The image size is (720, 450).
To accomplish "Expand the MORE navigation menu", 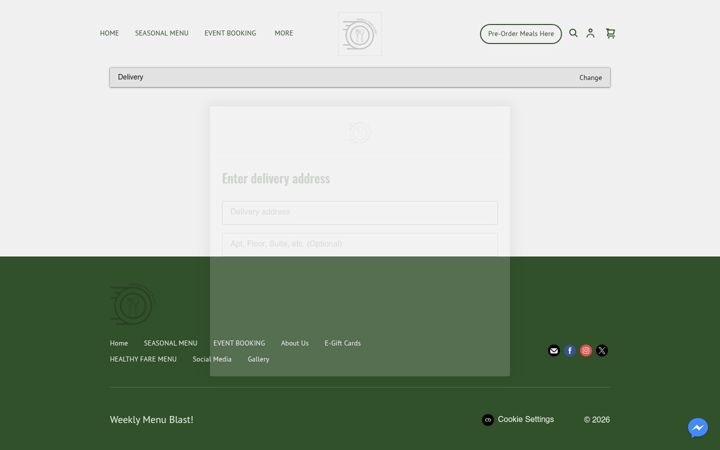I will point(284,33).
